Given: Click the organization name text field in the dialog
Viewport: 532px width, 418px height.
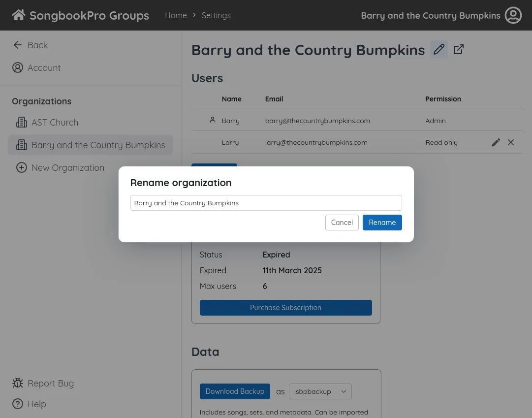Looking at the screenshot, I should click(x=266, y=202).
